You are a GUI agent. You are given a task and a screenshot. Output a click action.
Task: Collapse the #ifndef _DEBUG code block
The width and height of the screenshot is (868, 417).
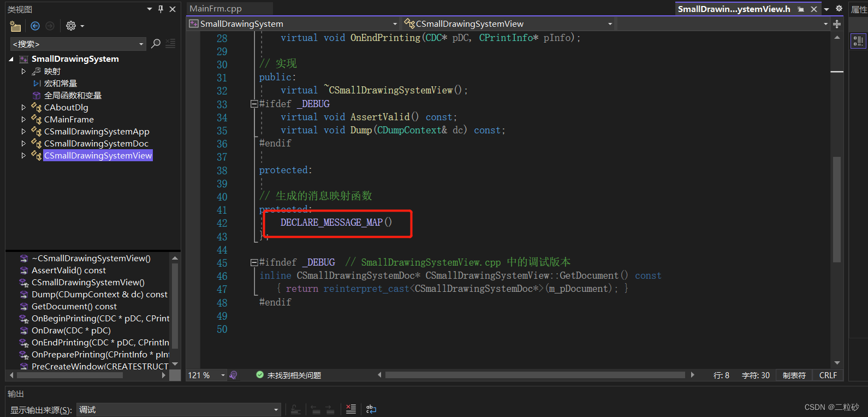click(254, 263)
